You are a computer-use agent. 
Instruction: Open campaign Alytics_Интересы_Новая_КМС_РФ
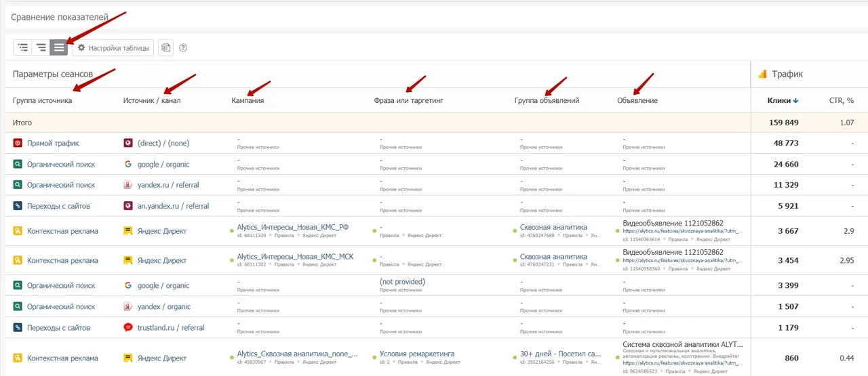(x=293, y=227)
